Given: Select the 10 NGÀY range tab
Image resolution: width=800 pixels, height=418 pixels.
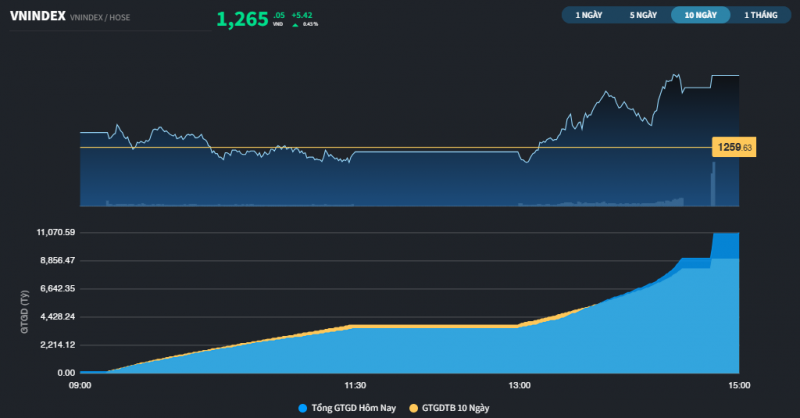Looking at the screenshot, I should [x=700, y=15].
